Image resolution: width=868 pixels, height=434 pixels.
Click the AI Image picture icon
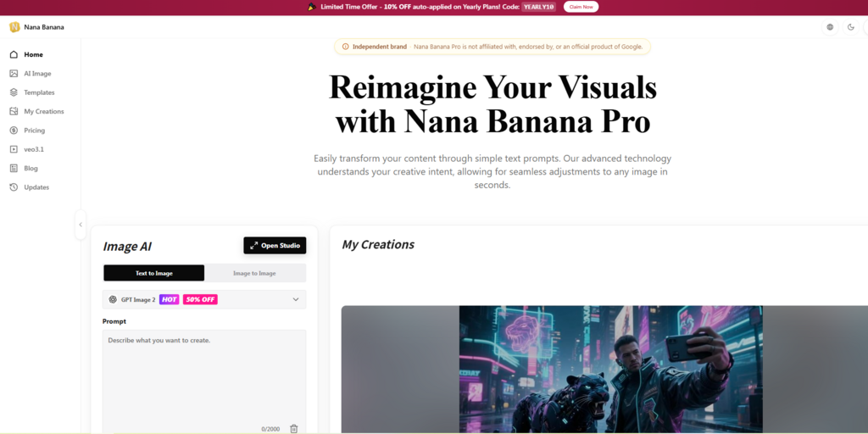pyautogui.click(x=14, y=74)
